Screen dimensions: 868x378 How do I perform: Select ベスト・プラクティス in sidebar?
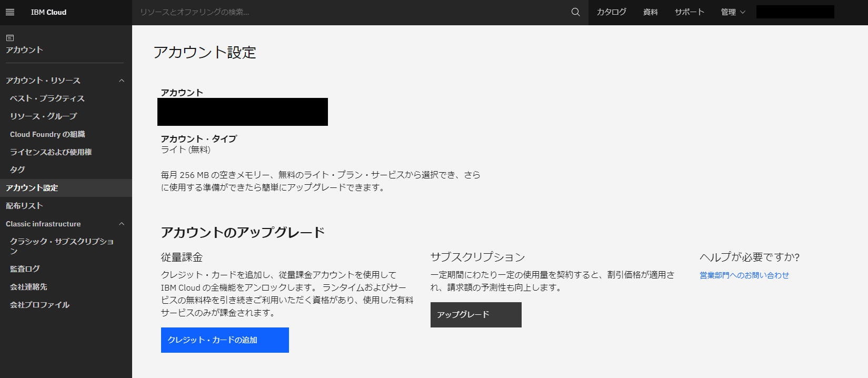[47, 98]
